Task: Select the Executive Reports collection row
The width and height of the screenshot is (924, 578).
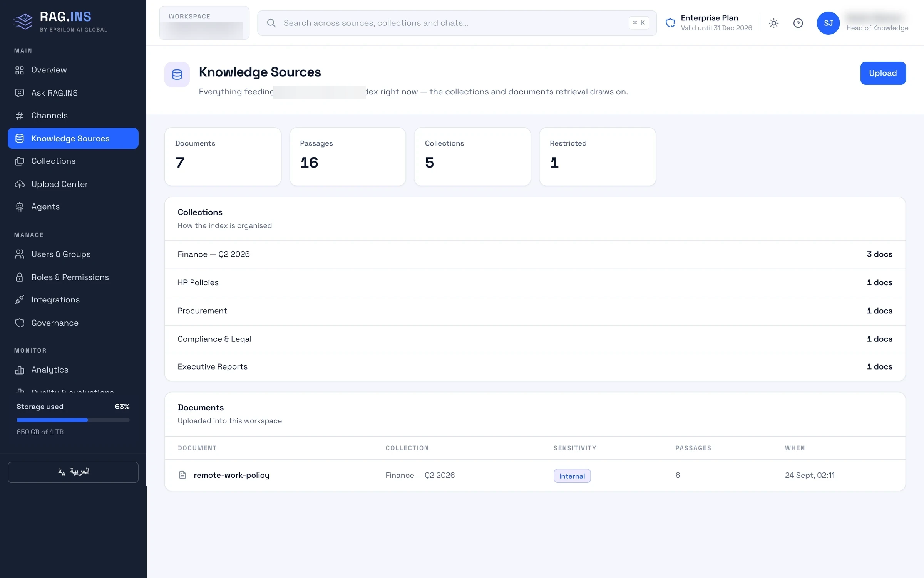Action: (535, 367)
